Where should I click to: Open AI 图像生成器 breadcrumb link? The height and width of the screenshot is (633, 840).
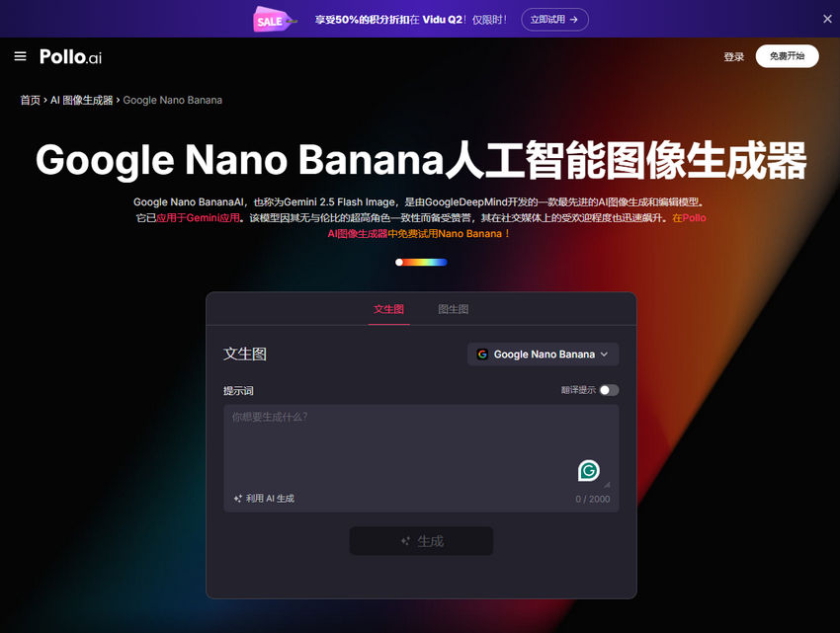tap(81, 100)
